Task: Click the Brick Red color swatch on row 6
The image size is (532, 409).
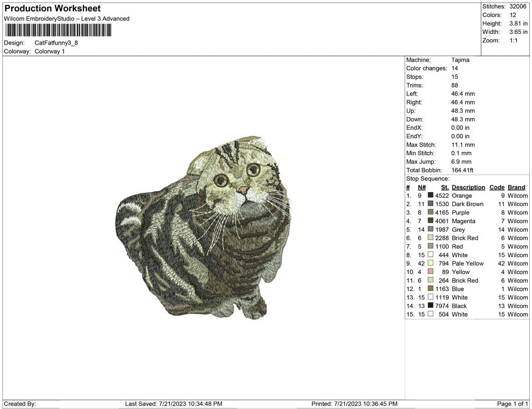Action: click(x=430, y=238)
